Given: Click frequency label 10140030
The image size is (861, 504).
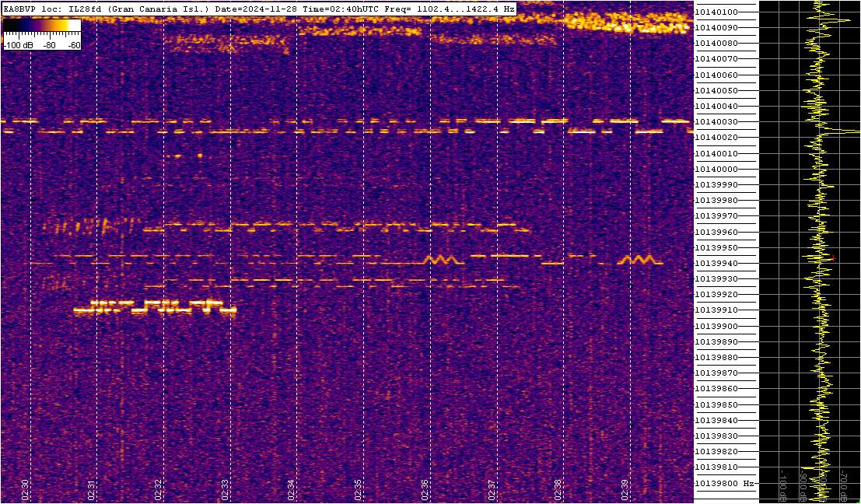Looking at the screenshot, I should (x=716, y=122).
